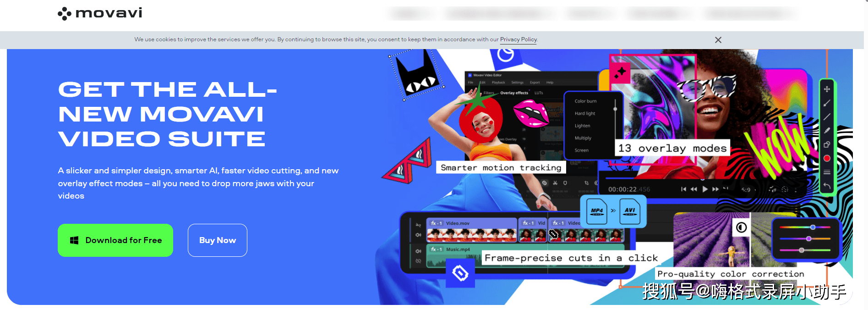Choose the Multiply overlay mode

583,138
